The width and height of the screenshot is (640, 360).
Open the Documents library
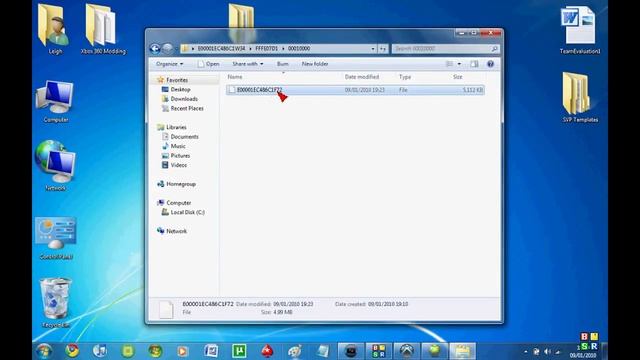[184, 137]
